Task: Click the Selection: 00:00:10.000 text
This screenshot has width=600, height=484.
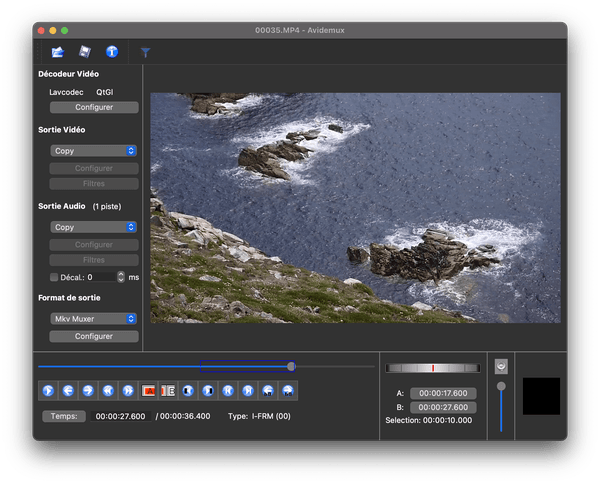Action: 429,420
